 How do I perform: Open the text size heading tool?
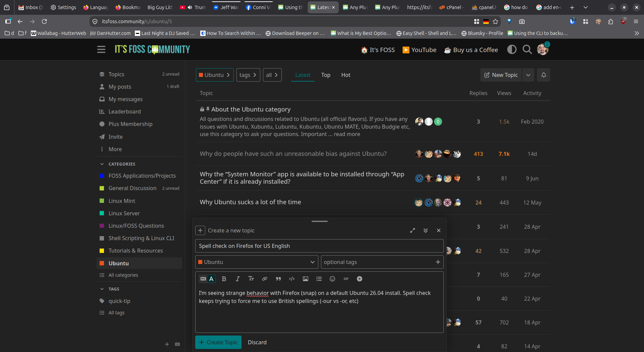tap(251, 279)
